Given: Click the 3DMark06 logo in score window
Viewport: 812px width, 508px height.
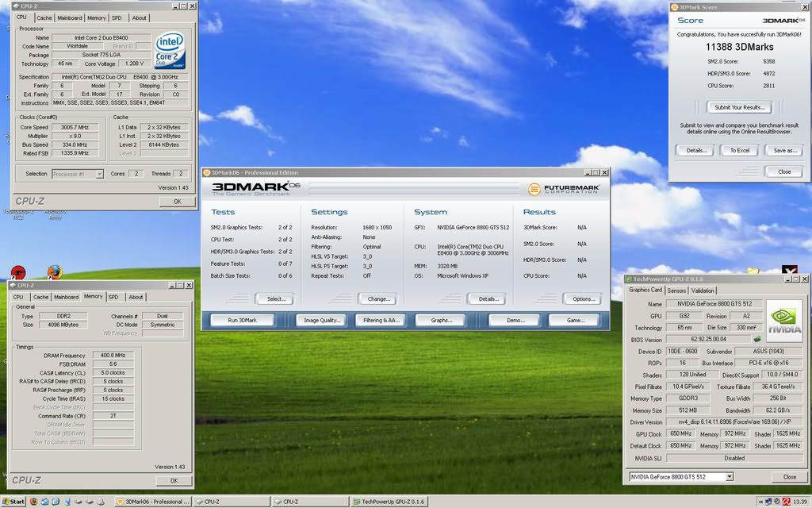Looking at the screenshot, I should coord(783,21).
